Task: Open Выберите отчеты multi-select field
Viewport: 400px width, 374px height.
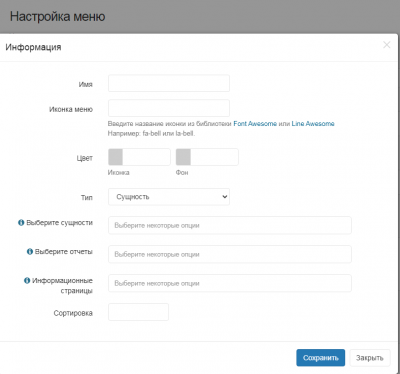Action: [x=230, y=254]
